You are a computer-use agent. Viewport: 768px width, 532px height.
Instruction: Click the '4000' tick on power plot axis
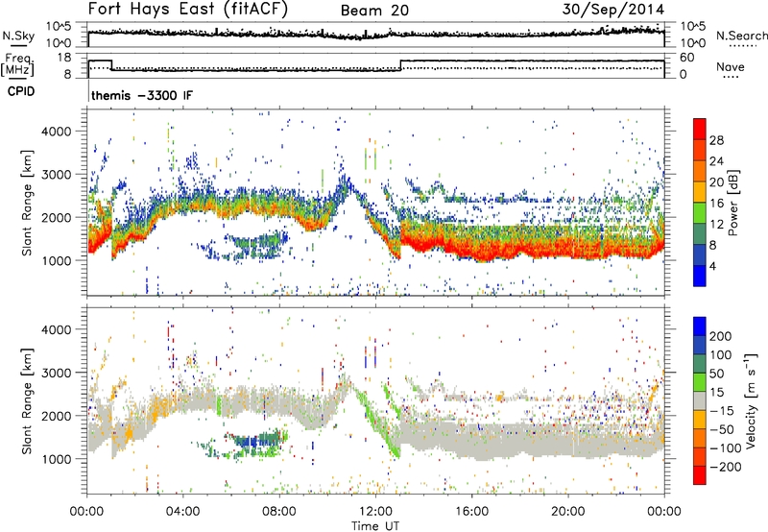57,132
